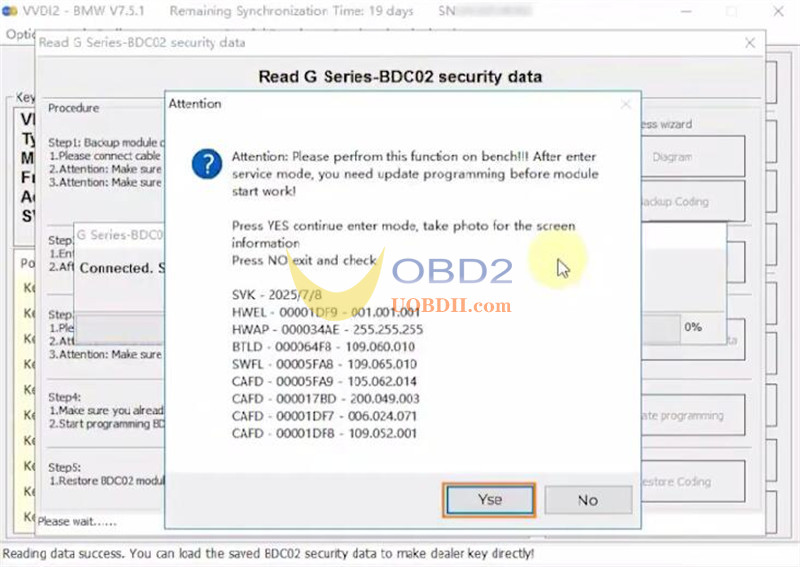Select the CAFD 00001DF8 line
Image resolution: width=800 pixels, height=567 pixels.
coord(324,434)
